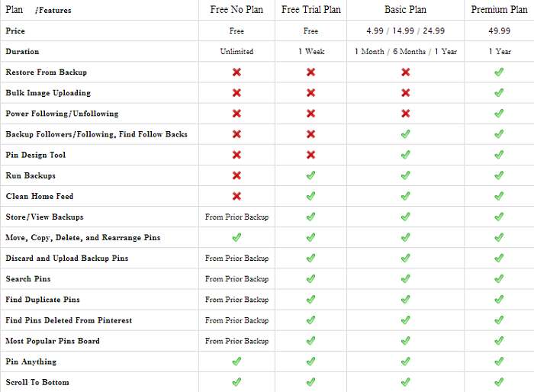
Task: Click green check for Pin Design Tool, Basic Plan
Action: click(406, 155)
